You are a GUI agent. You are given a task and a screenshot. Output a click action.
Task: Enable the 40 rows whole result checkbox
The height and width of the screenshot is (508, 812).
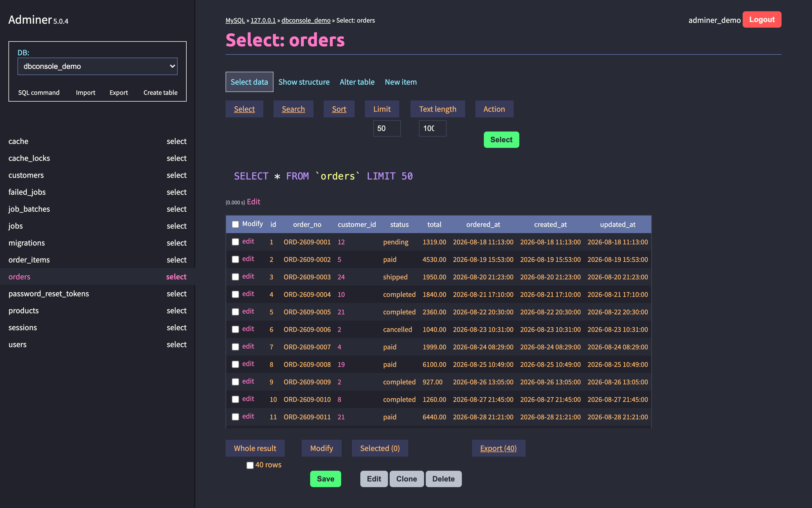[250, 465]
